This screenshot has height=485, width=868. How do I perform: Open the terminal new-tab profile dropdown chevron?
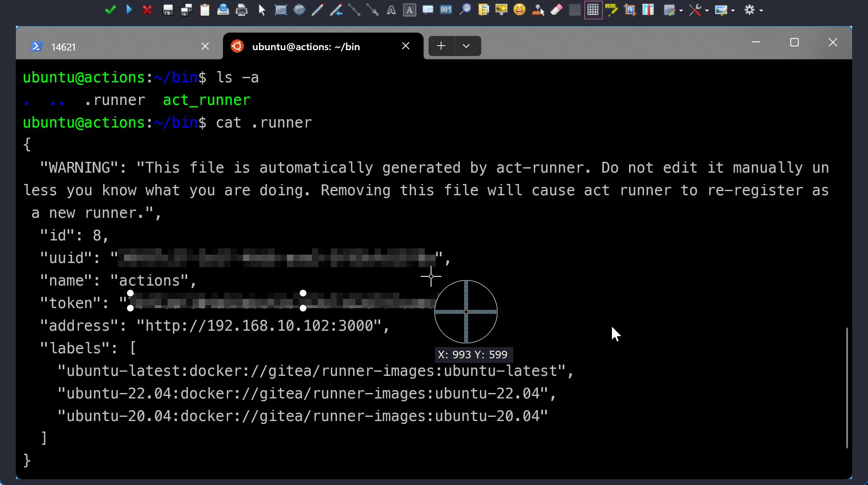click(466, 46)
